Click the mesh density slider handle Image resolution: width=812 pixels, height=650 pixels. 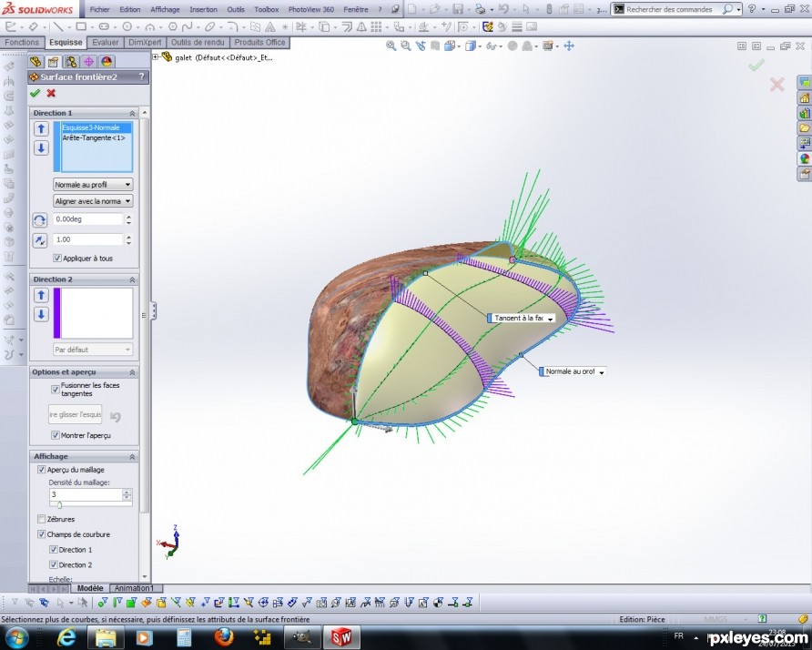click(59, 505)
